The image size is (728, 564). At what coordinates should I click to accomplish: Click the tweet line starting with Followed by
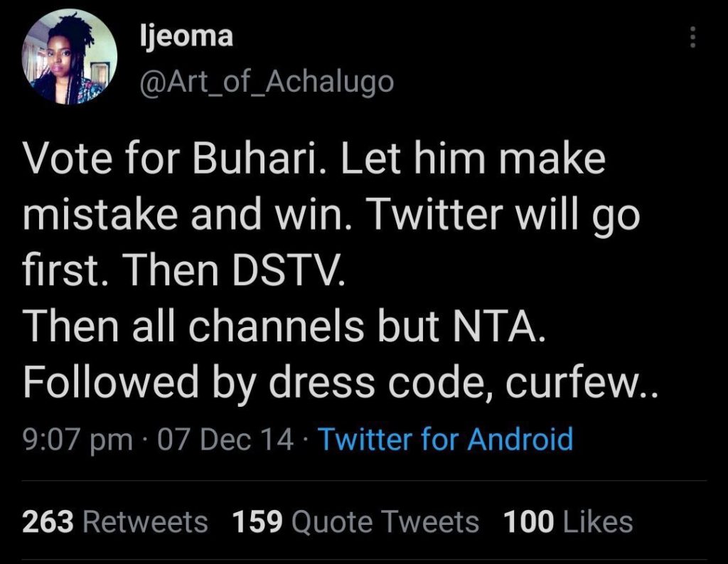(x=341, y=384)
